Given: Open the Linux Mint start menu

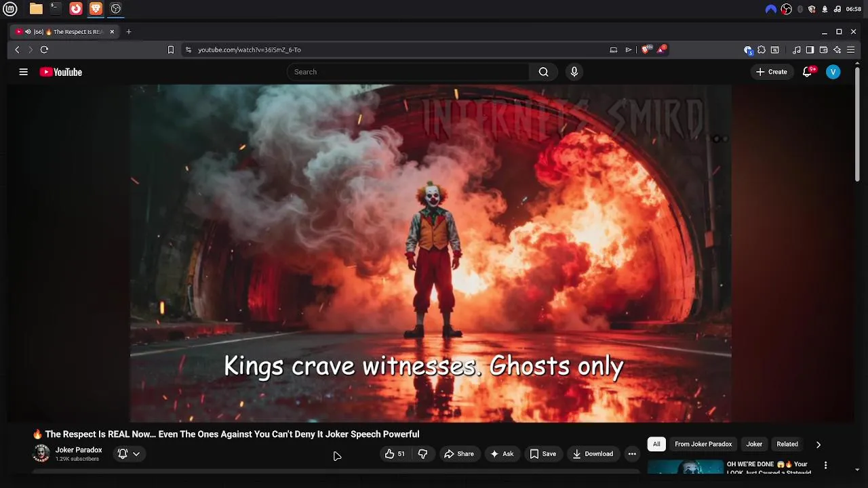Looking at the screenshot, I should [10, 9].
